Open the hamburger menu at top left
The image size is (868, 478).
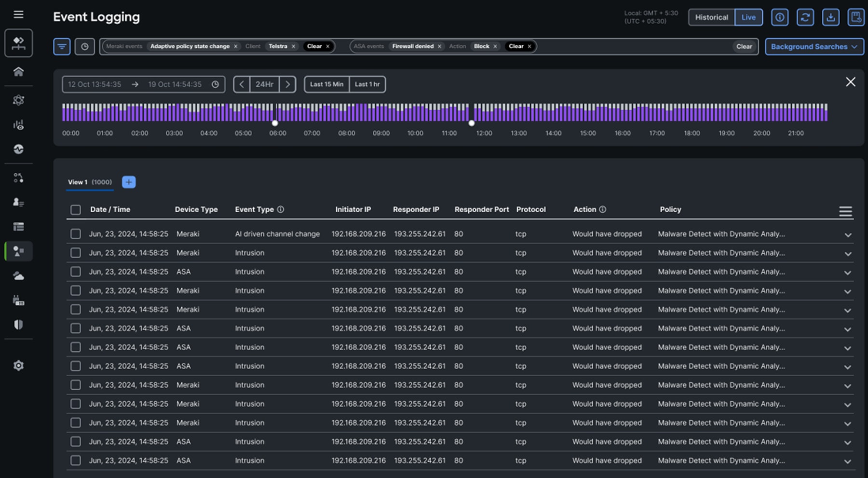coord(18,14)
